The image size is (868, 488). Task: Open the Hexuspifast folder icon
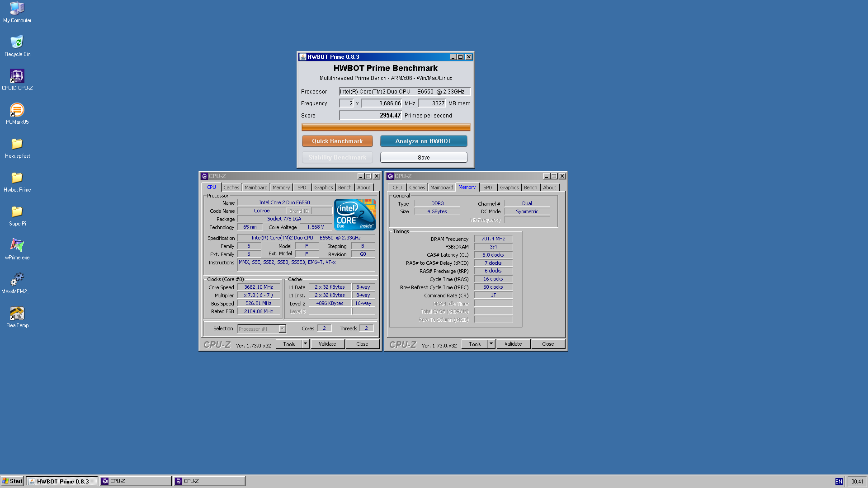[17, 148]
